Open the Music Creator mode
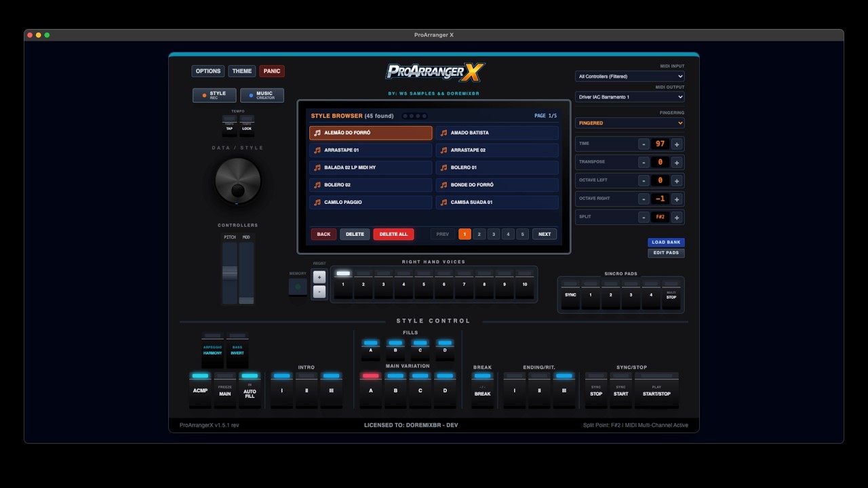Screen dimensions: 868x488 click(x=262, y=96)
